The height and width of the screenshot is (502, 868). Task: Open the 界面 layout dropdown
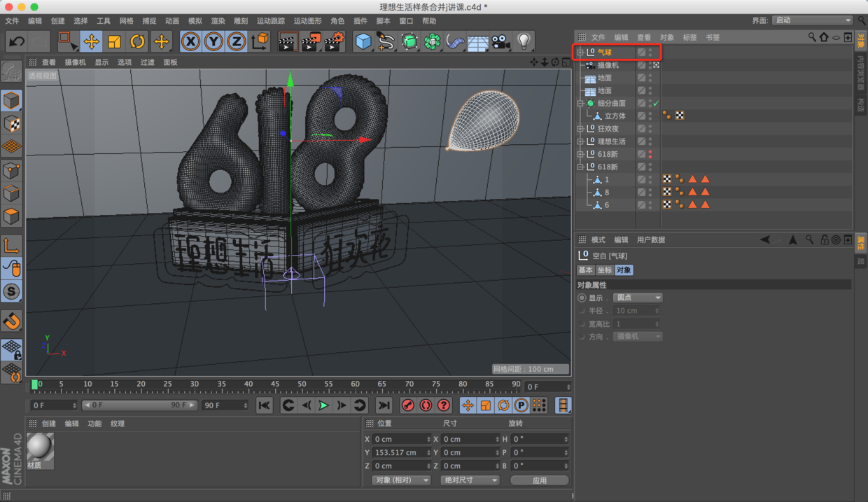[x=813, y=20]
